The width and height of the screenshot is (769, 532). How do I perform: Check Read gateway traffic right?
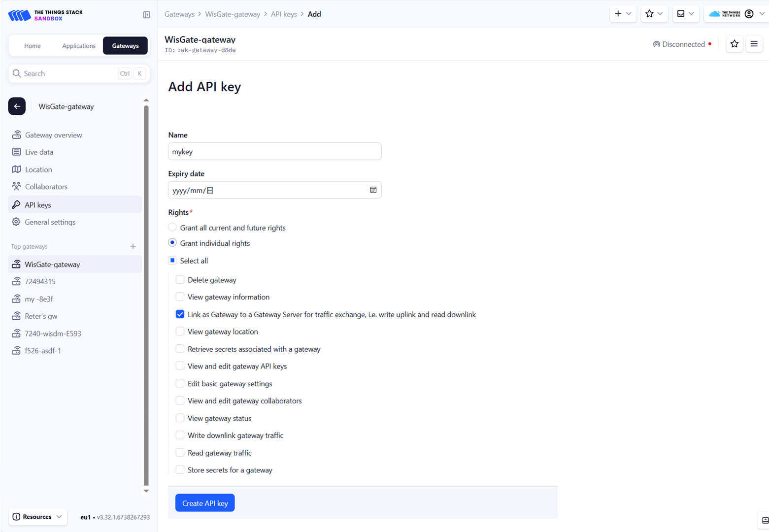(x=180, y=452)
